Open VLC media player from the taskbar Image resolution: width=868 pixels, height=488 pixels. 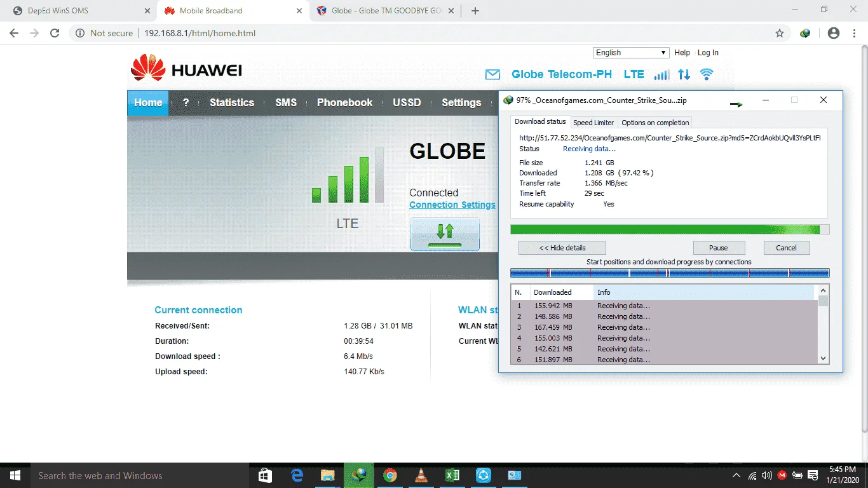(x=421, y=475)
